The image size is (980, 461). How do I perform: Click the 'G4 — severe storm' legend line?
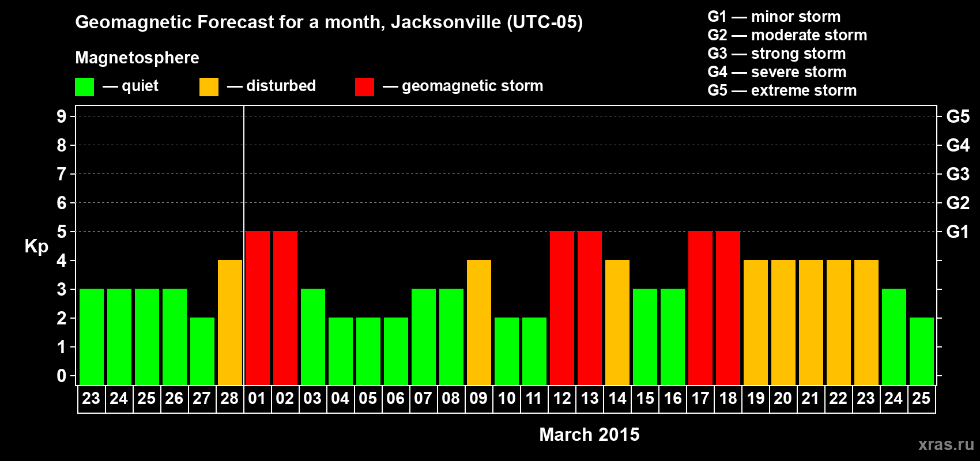pyautogui.click(x=777, y=72)
